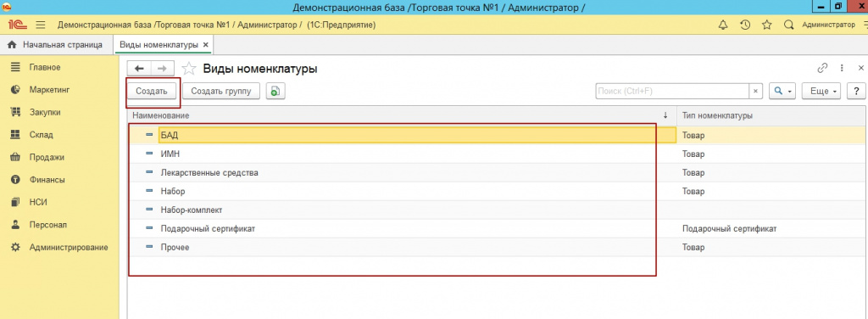The image size is (868, 319).
Task: Expand the Еще dropdown menu
Action: (x=821, y=92)
